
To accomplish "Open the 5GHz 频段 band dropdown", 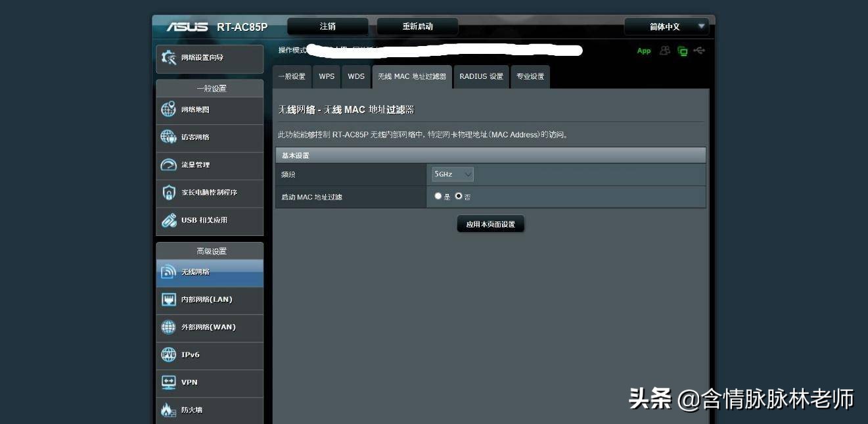I will pos(452,174).
